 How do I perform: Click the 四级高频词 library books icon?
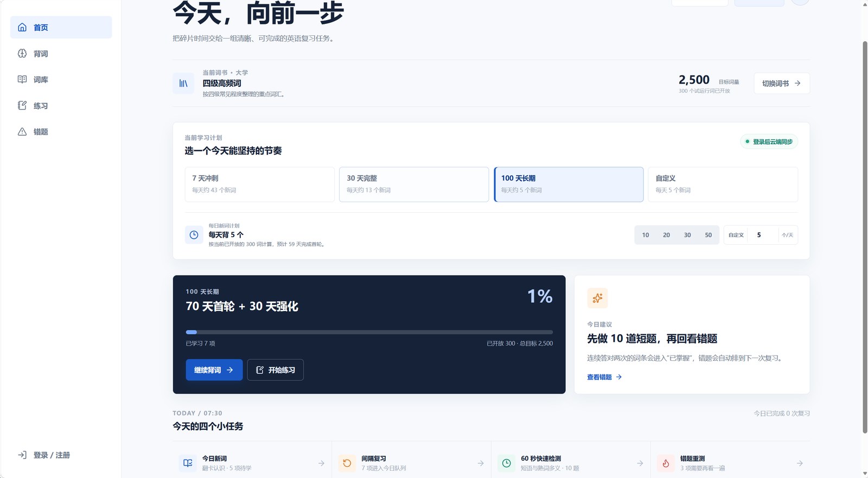point(183,84)
